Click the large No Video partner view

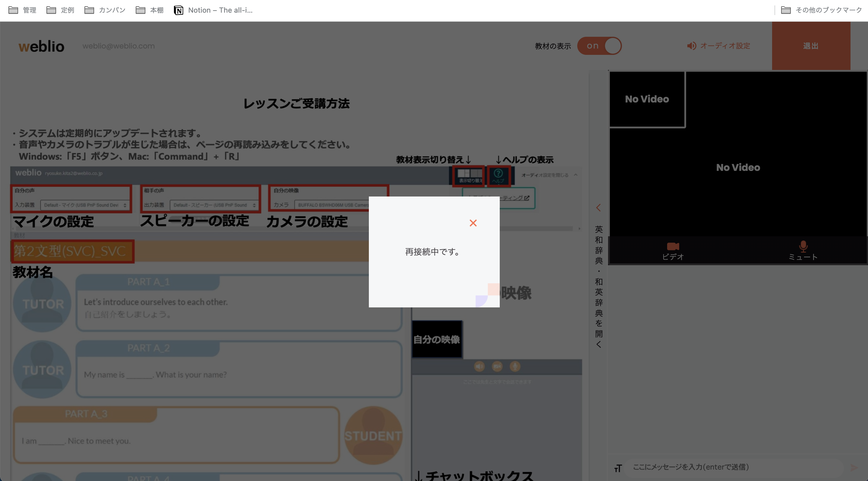pyautogui.click(x=738, y=167)
